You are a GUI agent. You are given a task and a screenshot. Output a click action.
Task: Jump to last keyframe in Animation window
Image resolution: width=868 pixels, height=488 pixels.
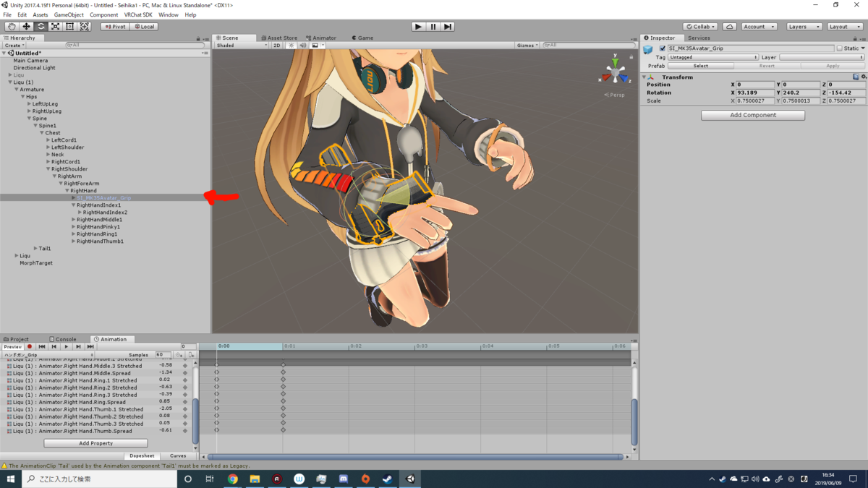[x=90, y=347]
